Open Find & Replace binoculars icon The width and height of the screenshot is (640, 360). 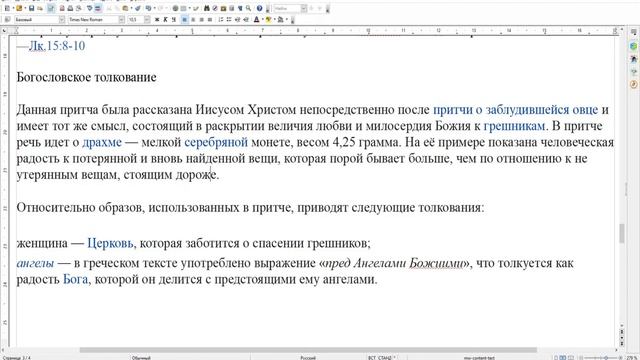coord(207,8)
